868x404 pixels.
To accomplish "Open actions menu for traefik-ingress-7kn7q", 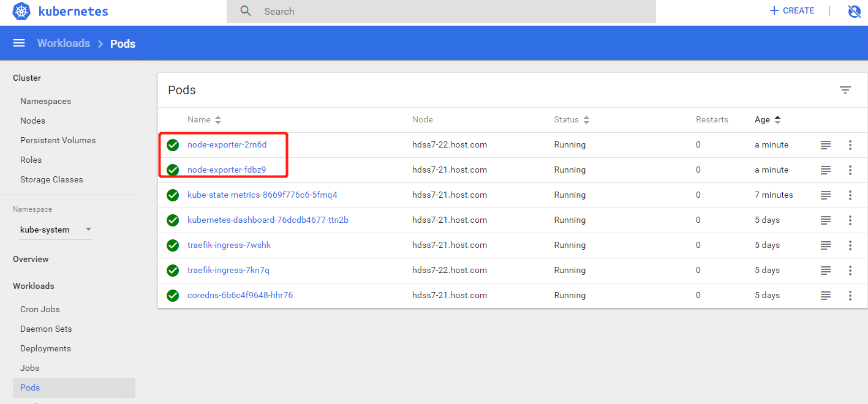I will tap(850, 271).
